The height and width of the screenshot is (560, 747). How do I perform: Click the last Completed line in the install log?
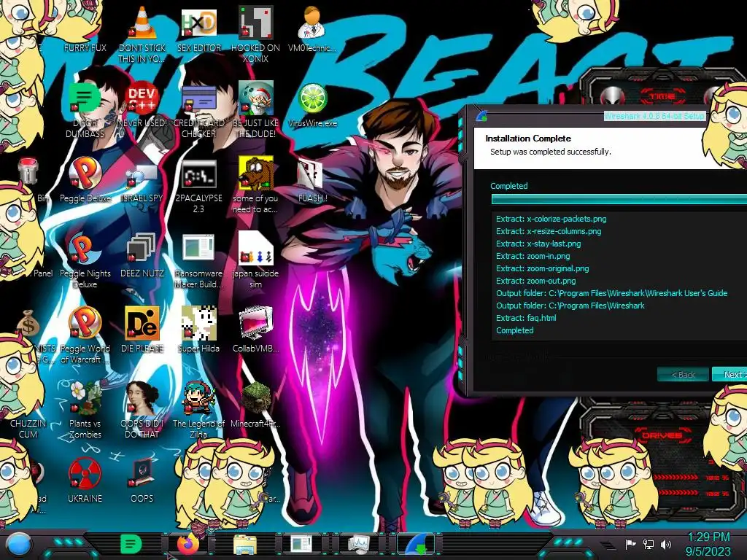tap(514, 330)
